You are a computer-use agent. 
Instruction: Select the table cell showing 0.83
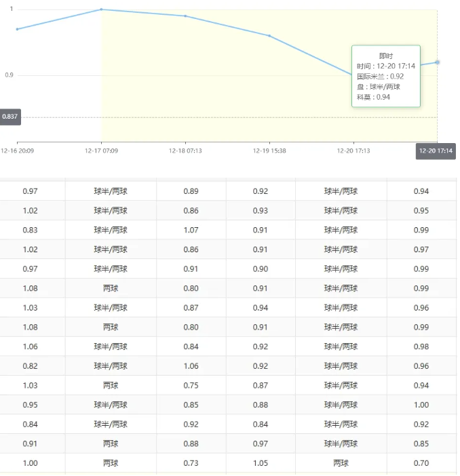pyautogui.click(x=30, y=231)
